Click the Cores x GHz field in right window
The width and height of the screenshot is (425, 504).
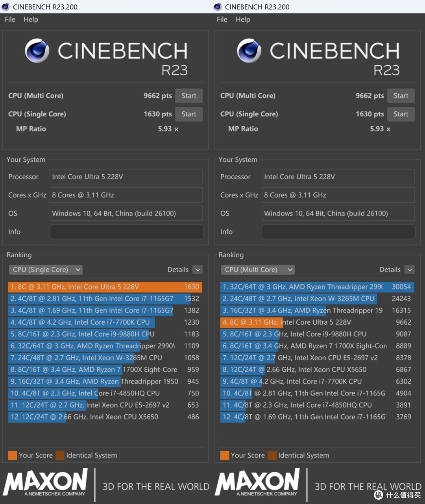point(338,195)
